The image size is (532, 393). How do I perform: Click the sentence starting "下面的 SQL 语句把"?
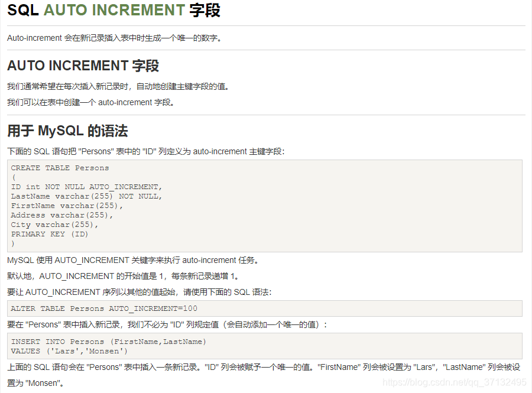tap(146, 151)
